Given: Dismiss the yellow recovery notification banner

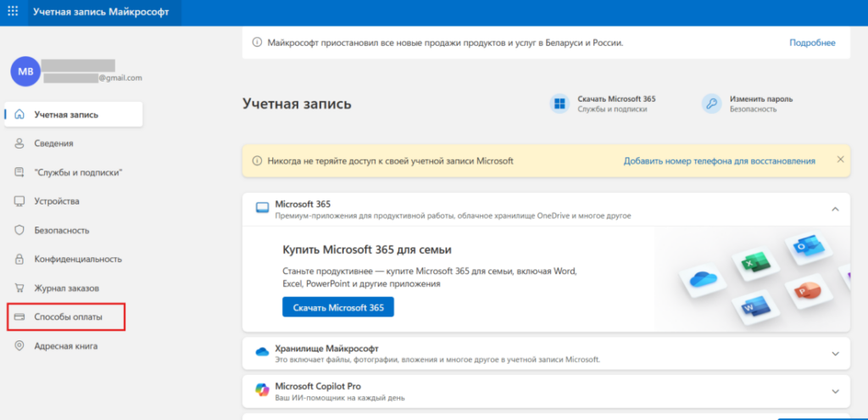Looking at the screenshot, I should 840,160.
